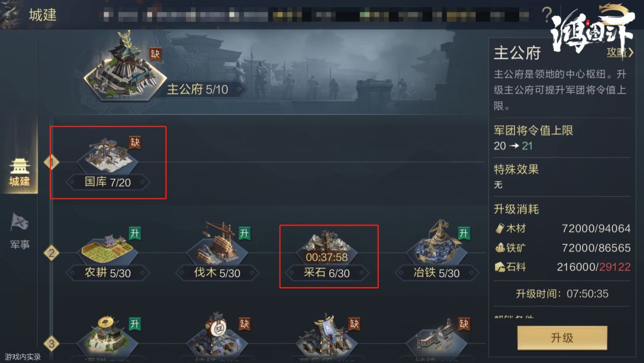644x363 pixels.
Task: Tap the 缺 badge on 国库
Action: [136, 143]
